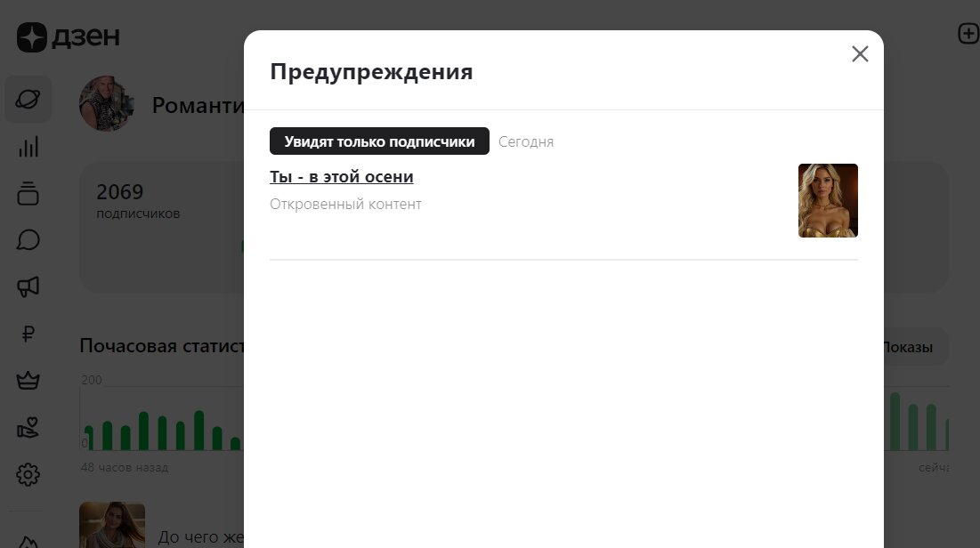Image resolution: width=980 pixels, height=548 pixels.
Task: Open the stacked publications icon in sidebar
Action: pos(28,193)
